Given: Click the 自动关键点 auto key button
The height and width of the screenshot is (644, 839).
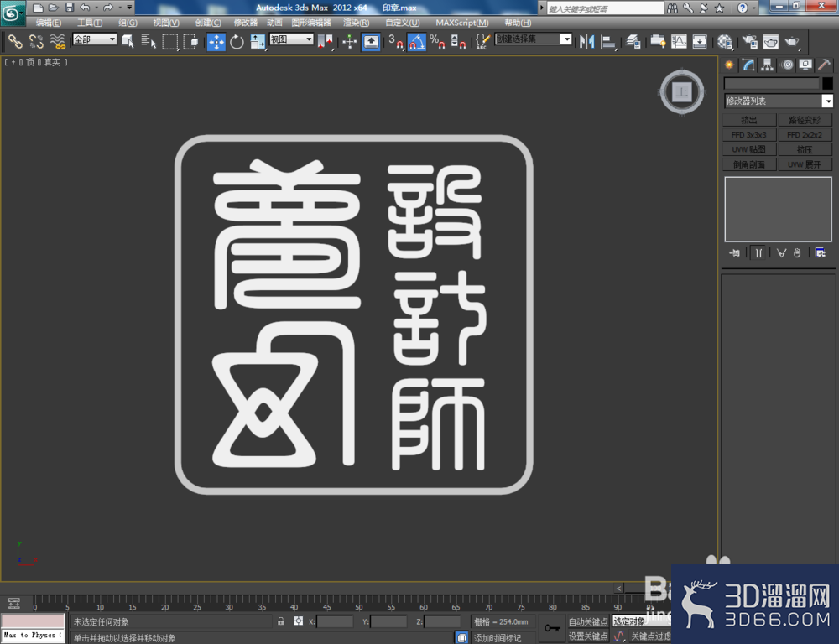Looking at the screenshot, I should 587,621.
